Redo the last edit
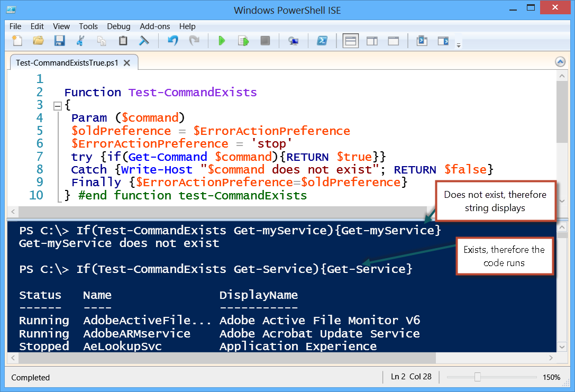 [194, 40]
